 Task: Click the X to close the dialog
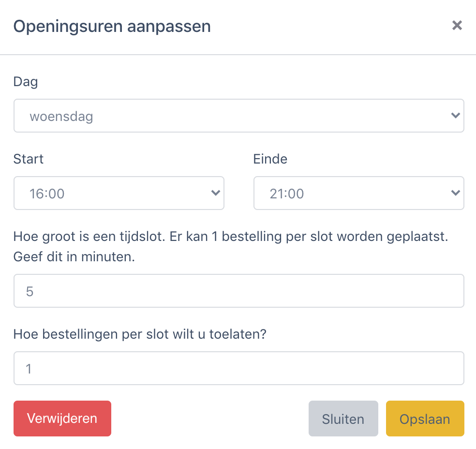click(457, 25)
